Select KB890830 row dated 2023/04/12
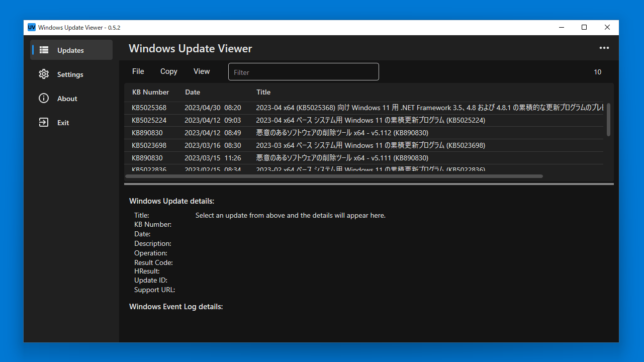 coord(364,133)
